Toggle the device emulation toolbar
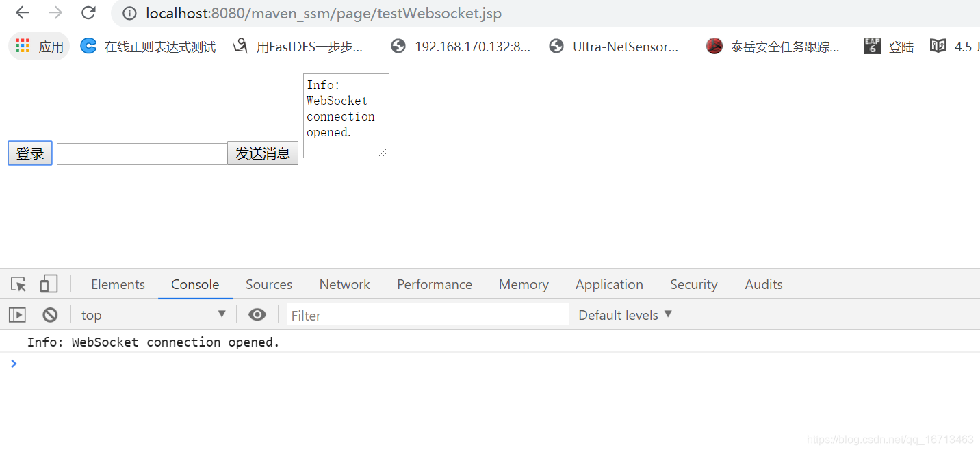 [x=49, y=283]
